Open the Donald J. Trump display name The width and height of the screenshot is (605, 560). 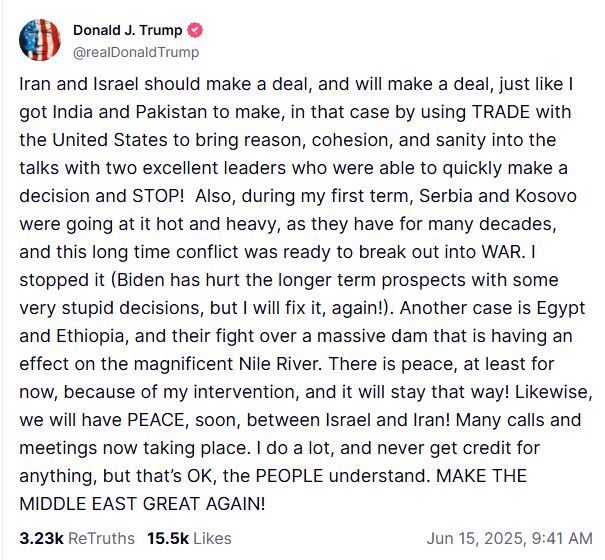click(x=127, y=30)
